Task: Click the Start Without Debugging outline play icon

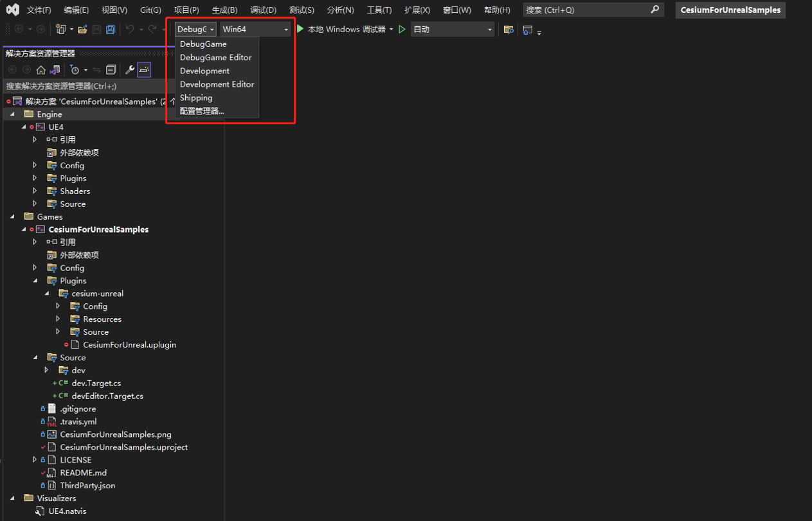Action: 402,30
